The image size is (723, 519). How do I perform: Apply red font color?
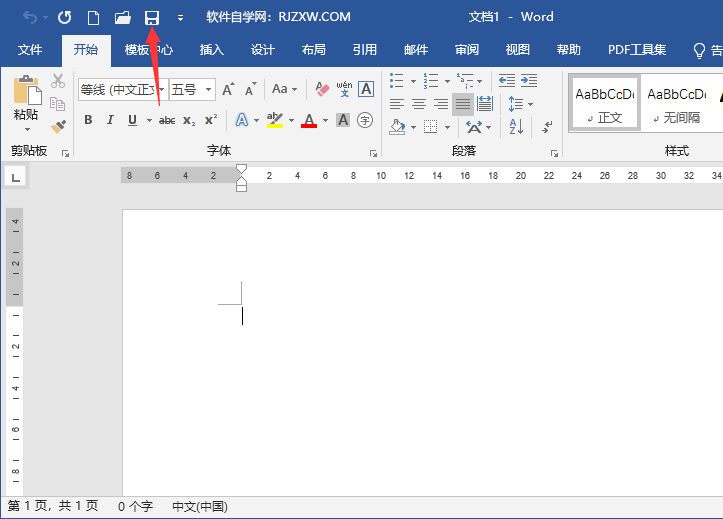point(309,120)
